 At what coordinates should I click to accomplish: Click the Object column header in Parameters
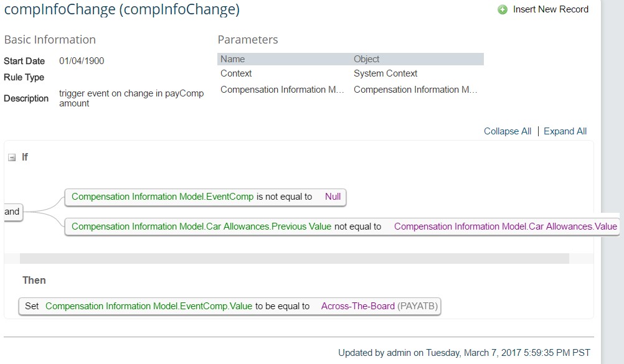tap(367, 59)
